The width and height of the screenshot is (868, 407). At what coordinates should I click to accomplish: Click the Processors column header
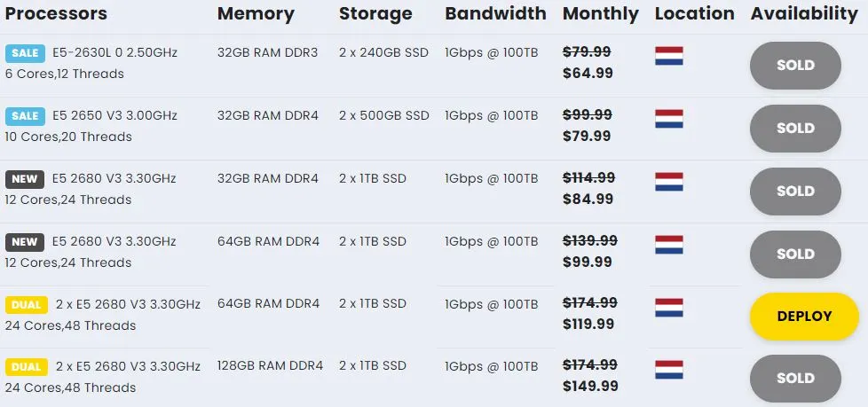pos(56,13)
